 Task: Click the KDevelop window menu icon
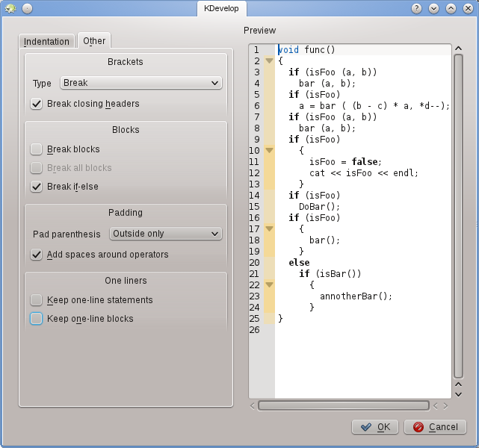tap(10, 8)
